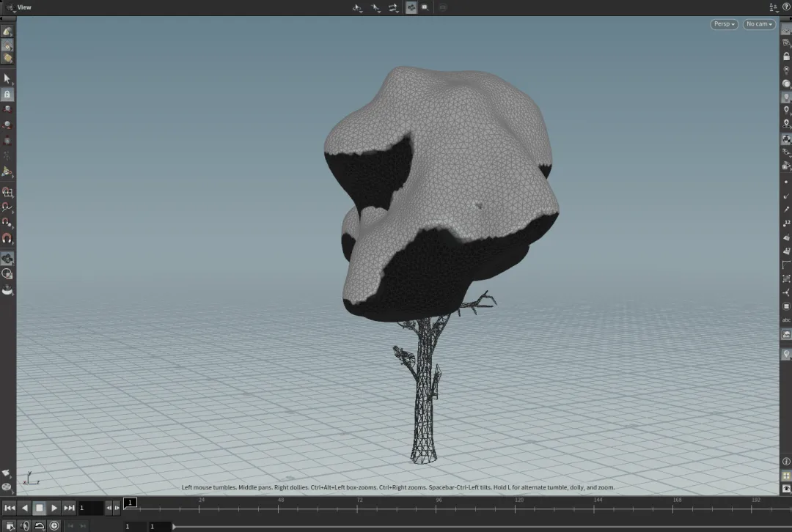
Task: Click the headlight bulb display icon
Action: 786,97
